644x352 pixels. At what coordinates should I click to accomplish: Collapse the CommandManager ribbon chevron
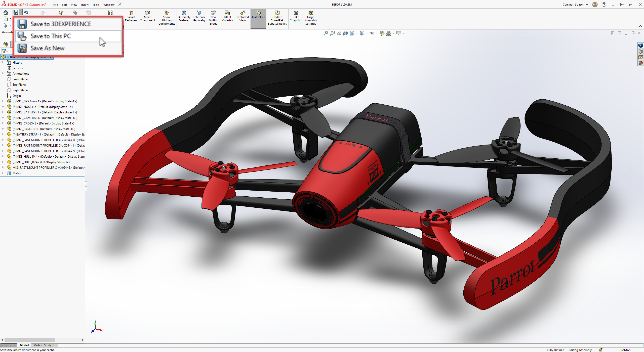(640, 26)
